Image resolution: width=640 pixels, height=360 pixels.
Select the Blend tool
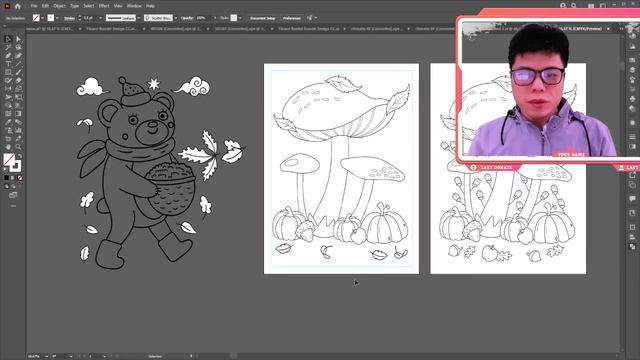tap(18, 122)
